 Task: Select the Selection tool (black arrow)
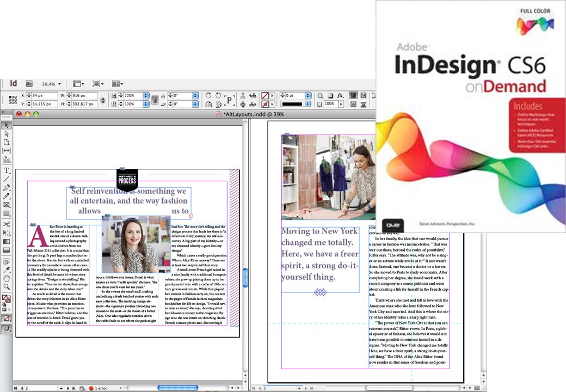[x=7, y=125]
